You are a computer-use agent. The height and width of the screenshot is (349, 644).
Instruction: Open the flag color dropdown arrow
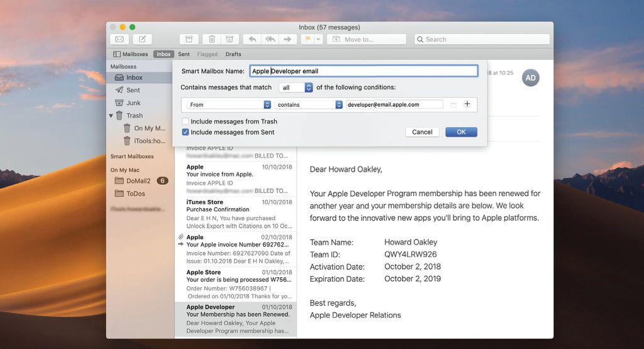[x=318, y=40]
